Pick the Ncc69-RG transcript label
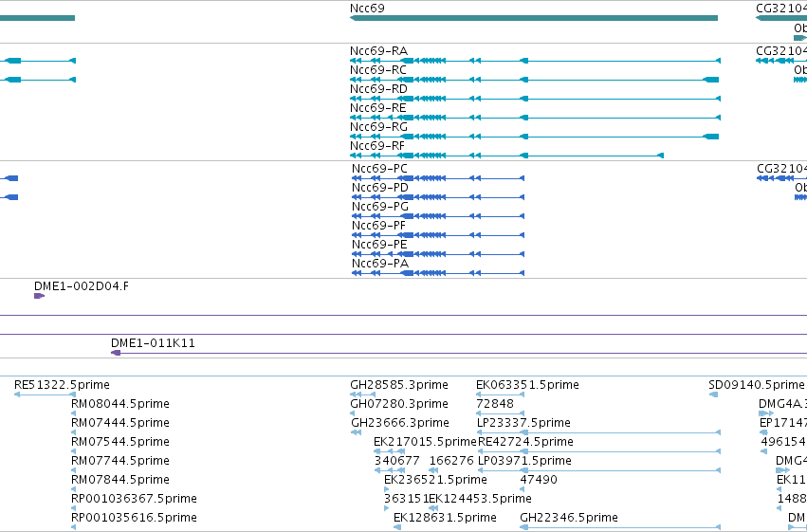Viewport: 807px width, 532px height. [378, 127]
